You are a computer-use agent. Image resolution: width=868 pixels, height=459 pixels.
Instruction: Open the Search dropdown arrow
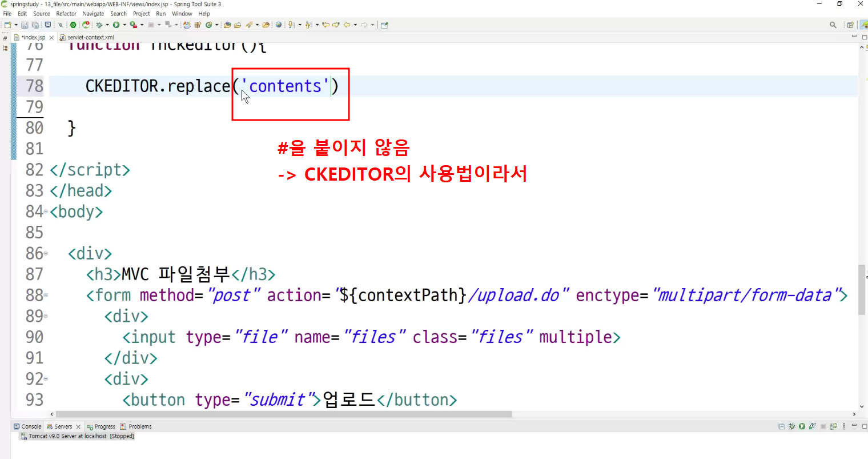(x=257, y=25)
